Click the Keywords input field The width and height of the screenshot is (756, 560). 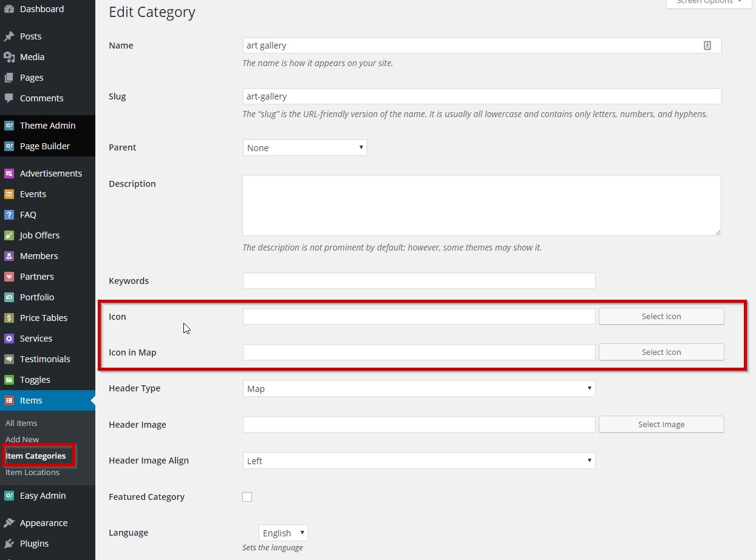[x=419, y=280]
